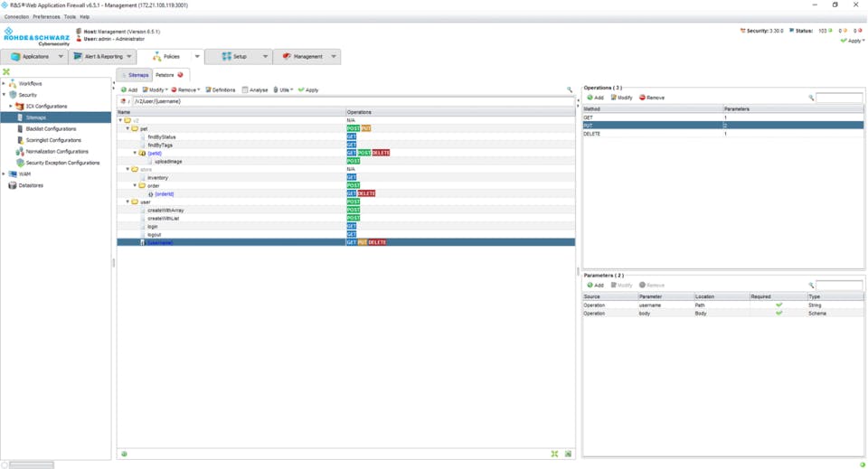Click Add in the sitemap toolbar
The height and width of the screenshot is (469, 868).
(x=129, y=89)
